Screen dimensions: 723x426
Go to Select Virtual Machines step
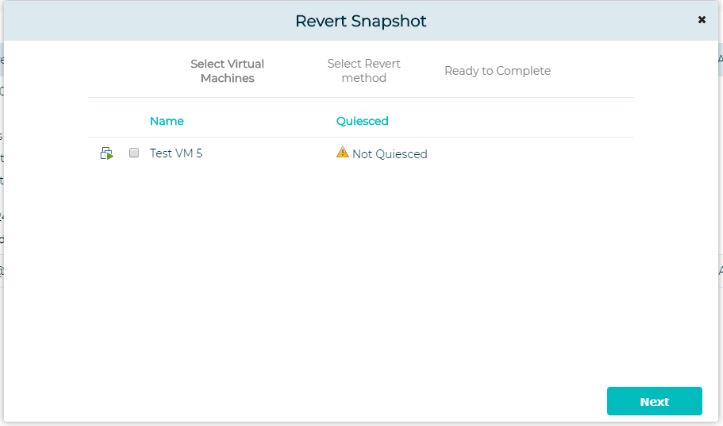pos(227,71)
